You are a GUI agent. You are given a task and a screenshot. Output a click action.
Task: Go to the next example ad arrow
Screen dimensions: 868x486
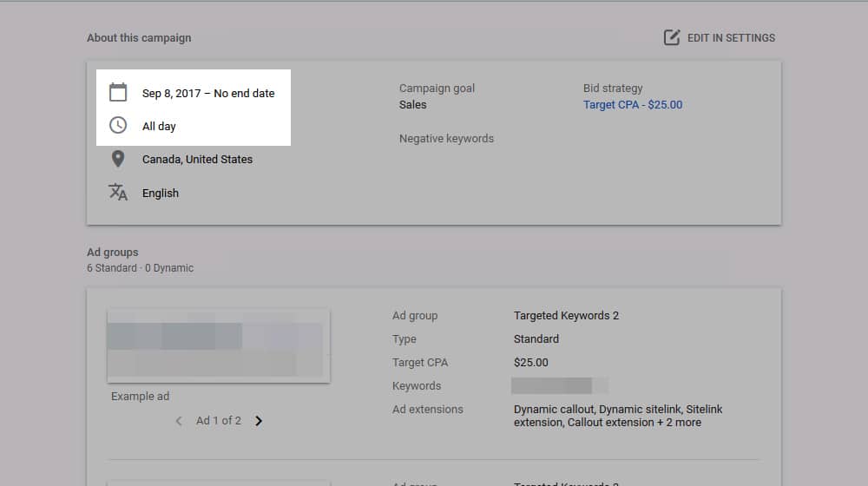[x=259, y=421]
